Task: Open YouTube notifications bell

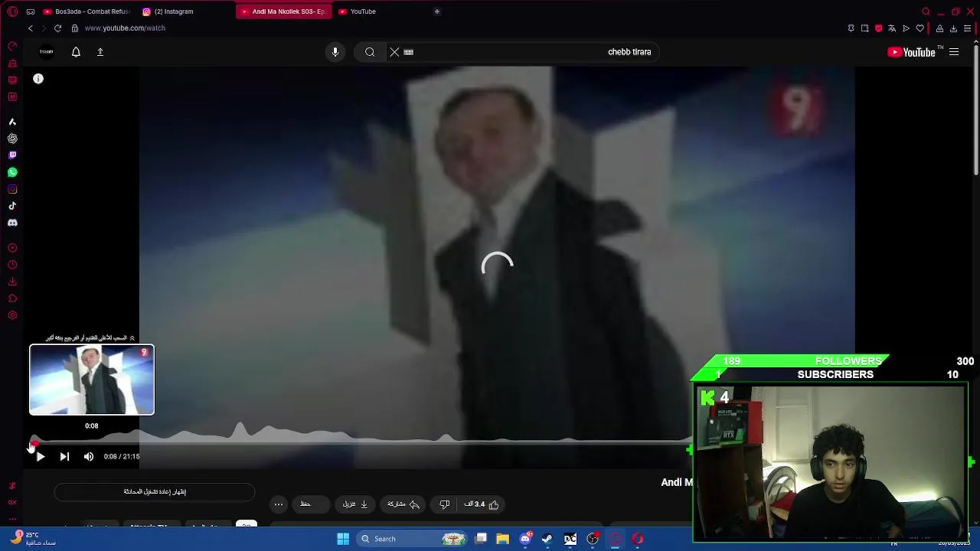Action: pyautogui.click(x=76, y=52)
